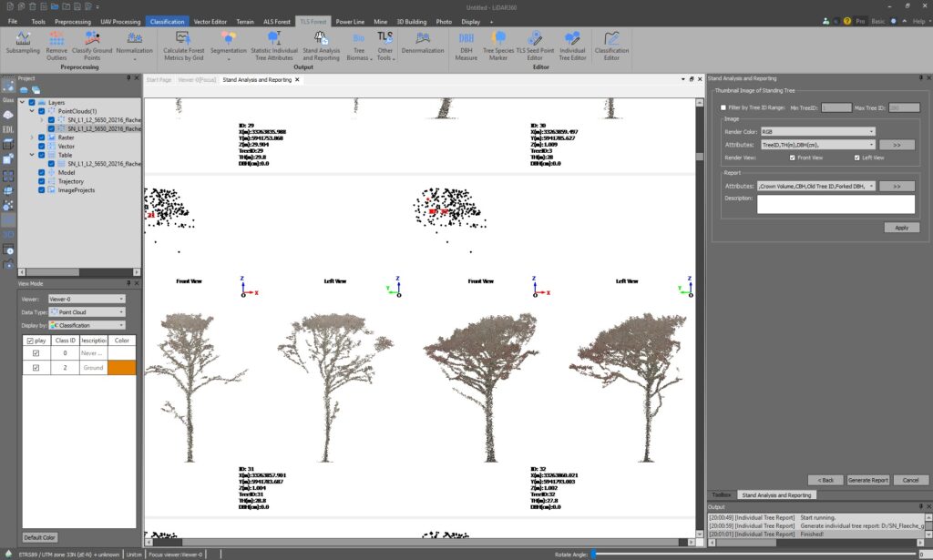Screen dimensions: 933x560
Task: Collapse the Table tree node
Action: point(32,155)
